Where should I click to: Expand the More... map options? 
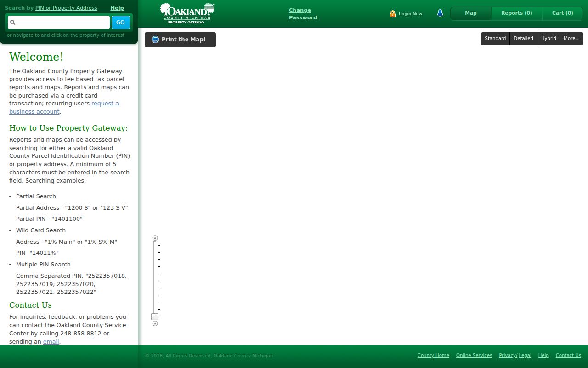point(571,39)
